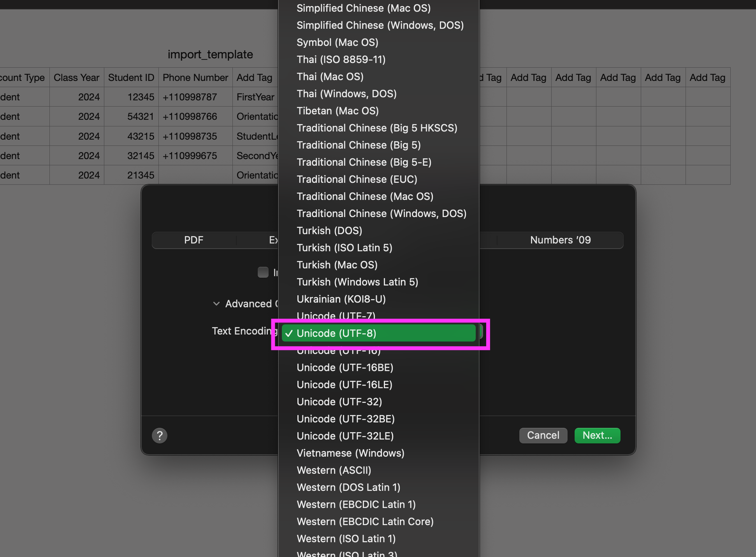Choose Symbol (Mac OS) encoding
The image size is (756, 557).
337,42
